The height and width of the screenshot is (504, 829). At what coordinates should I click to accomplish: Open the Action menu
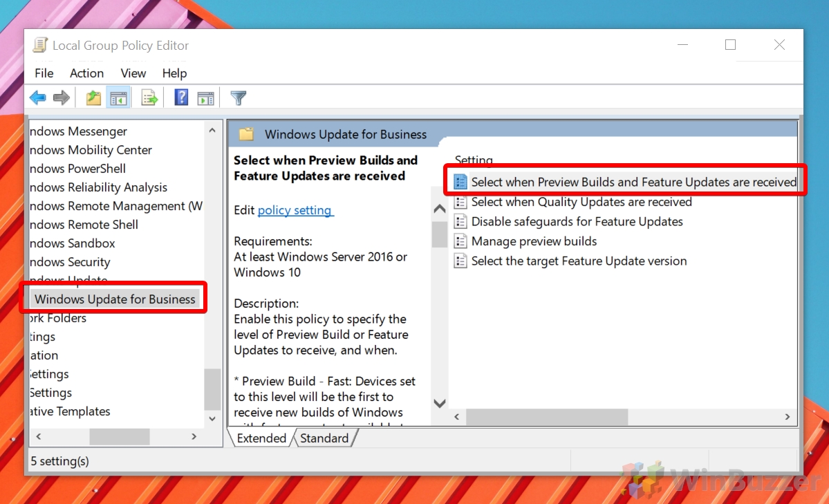tap(86, 73)
